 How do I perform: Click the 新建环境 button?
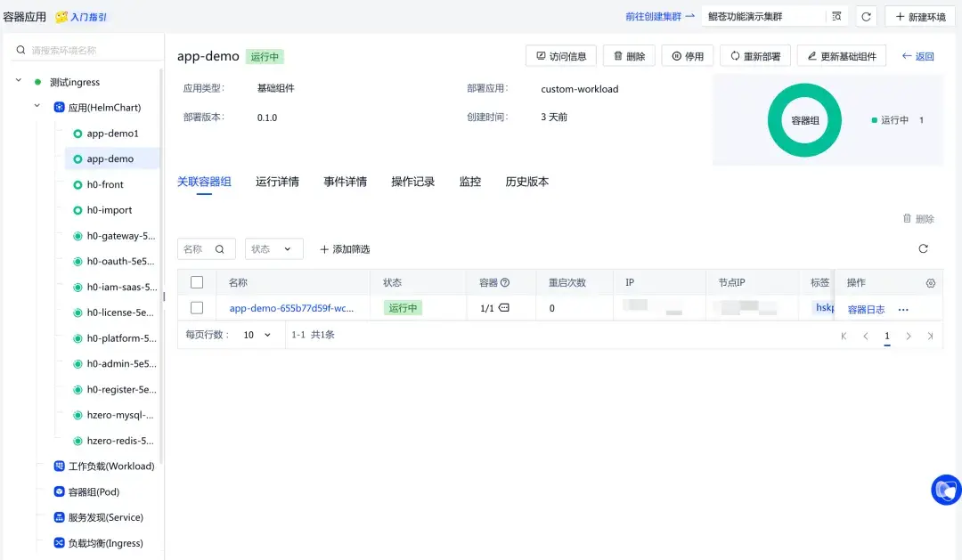920,17
